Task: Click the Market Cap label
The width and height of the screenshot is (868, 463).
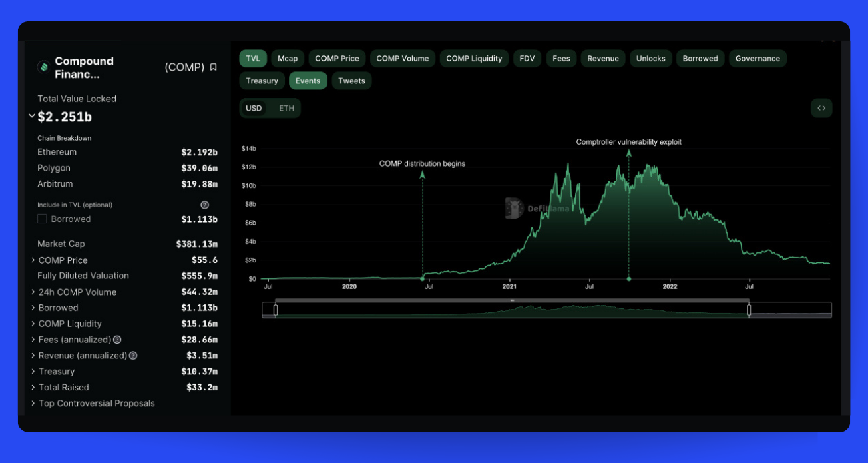Action: 61,244
